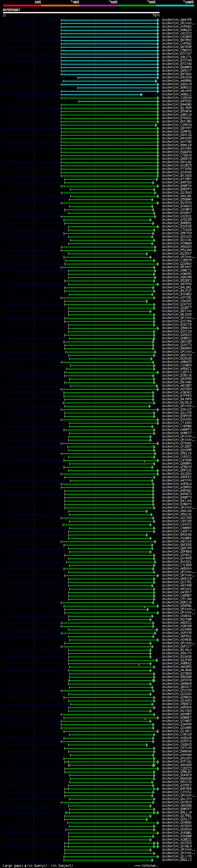
Task: Select hit UniRef100_B2J5D5
Action: click(x=177, y=108)
